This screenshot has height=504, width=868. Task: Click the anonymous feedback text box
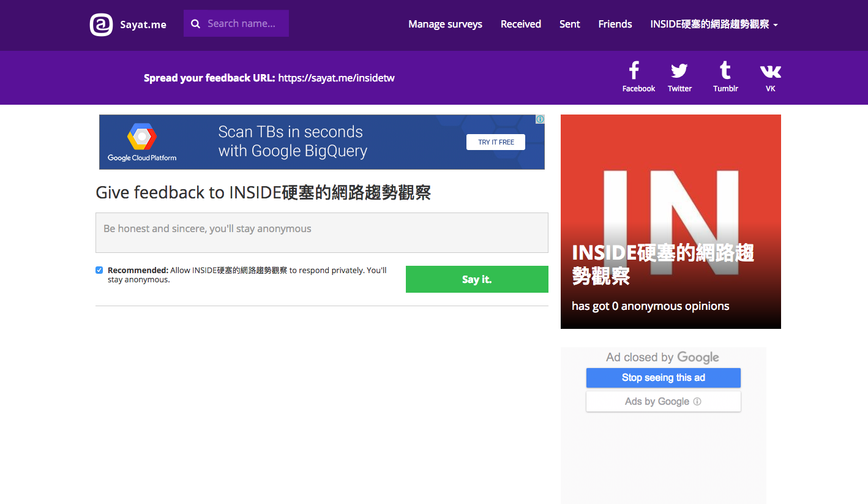coord(322,233)
